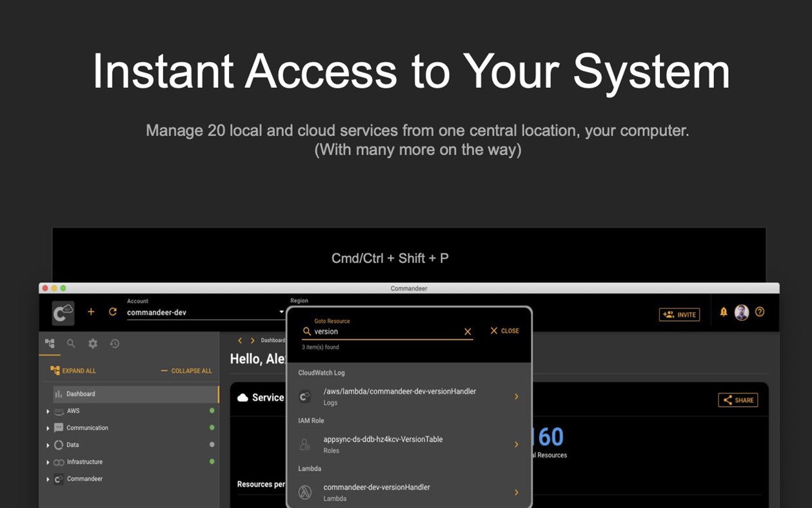Open the help question mark icon
Image resolution: width=812 pixels, height=508 pixels.
(760, 312)
